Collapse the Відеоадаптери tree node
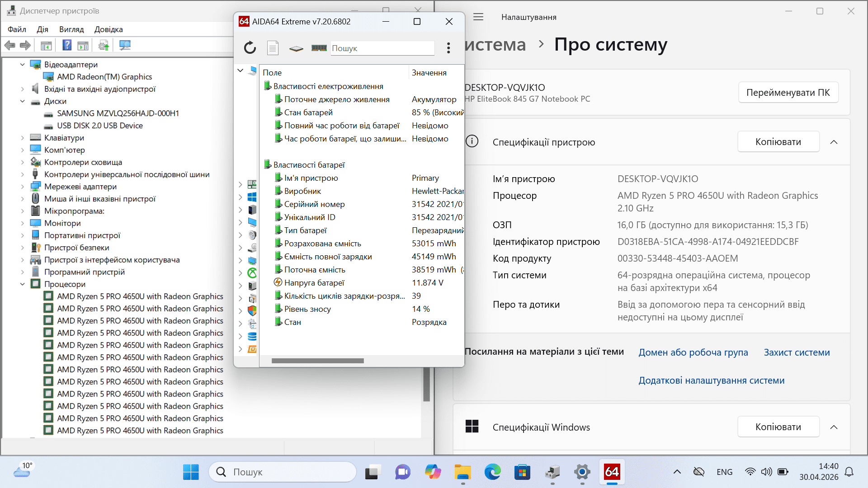Image resolution: width=868 pixels, height=488 pixels. pos(22,65)
